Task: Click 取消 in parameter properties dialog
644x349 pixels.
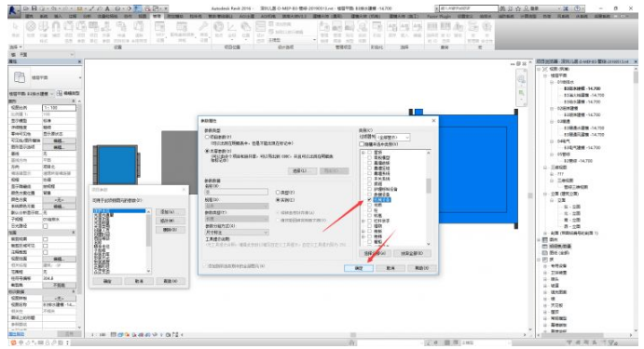Action: pyautogui.click(x=391, y=268)
